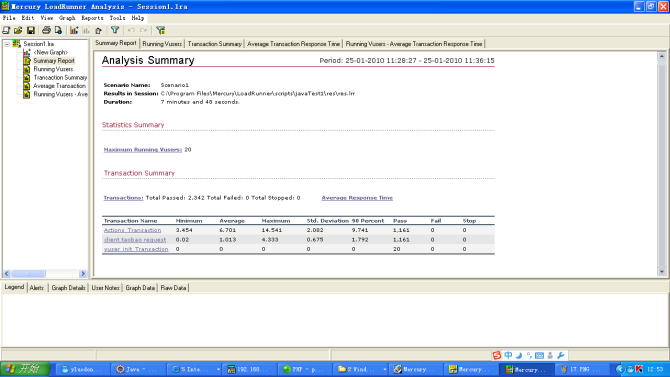Click the Windows Start button

click(25, 369)
